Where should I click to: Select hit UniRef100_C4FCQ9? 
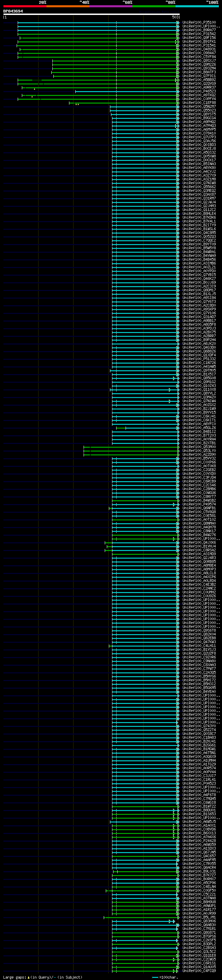199,970
